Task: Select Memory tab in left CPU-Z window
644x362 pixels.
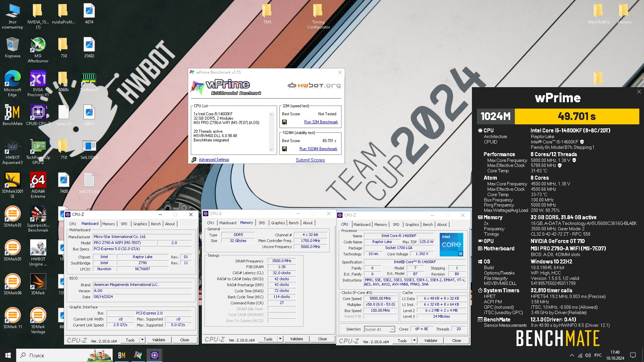Action: [x=109, y=224]
